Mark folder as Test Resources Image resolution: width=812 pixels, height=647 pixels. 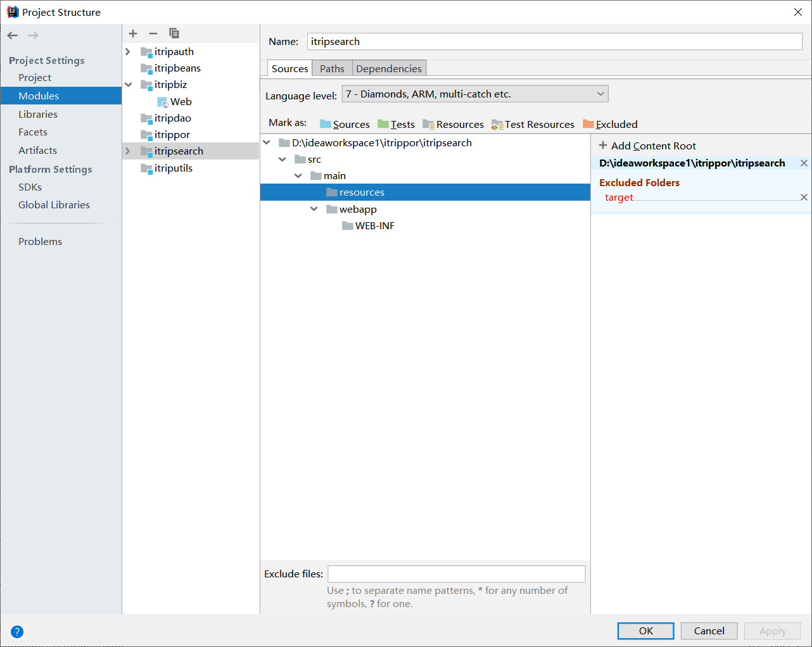pos(533,124)
